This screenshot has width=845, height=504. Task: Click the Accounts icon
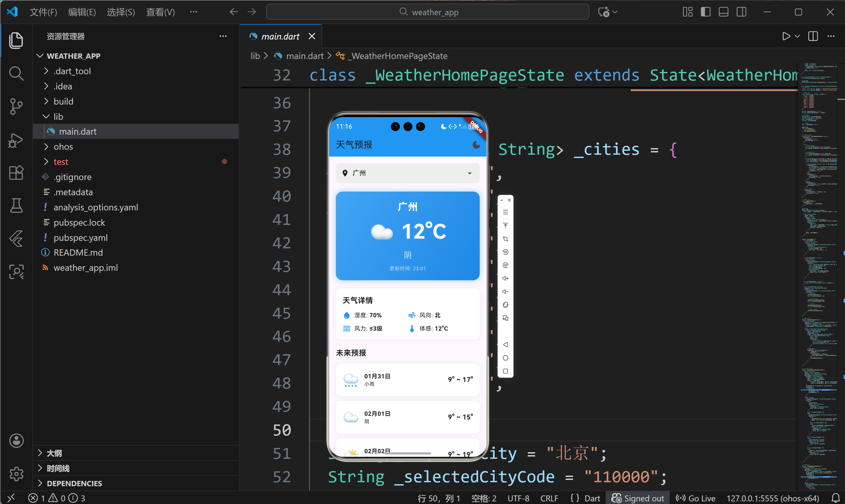16,440
